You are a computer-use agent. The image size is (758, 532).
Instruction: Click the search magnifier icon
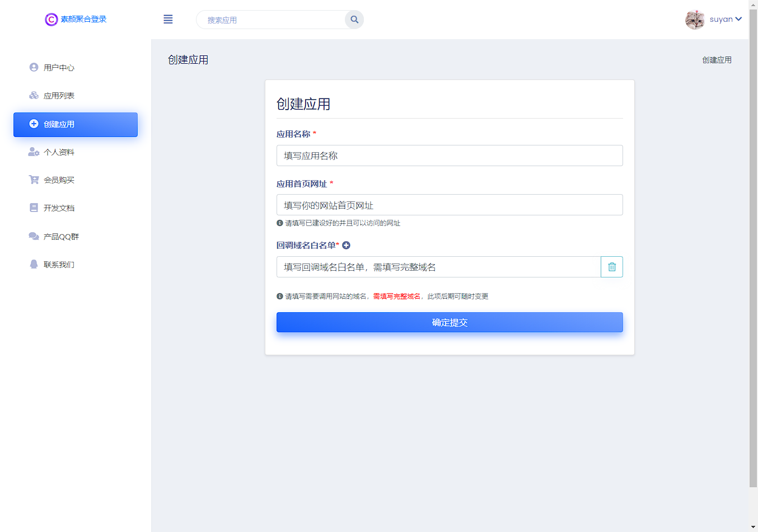354,19
